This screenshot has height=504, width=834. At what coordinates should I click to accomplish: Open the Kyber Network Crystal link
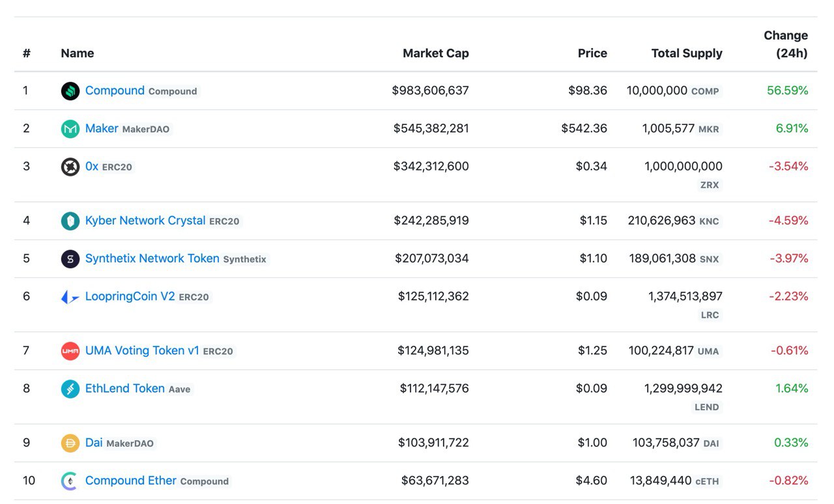click(145, 220)
